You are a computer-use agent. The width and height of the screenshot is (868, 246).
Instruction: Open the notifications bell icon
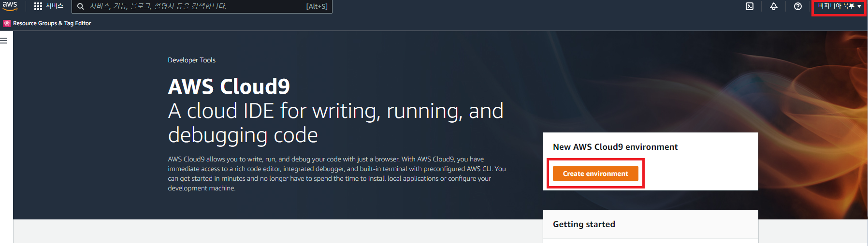[x=774, y=6]
